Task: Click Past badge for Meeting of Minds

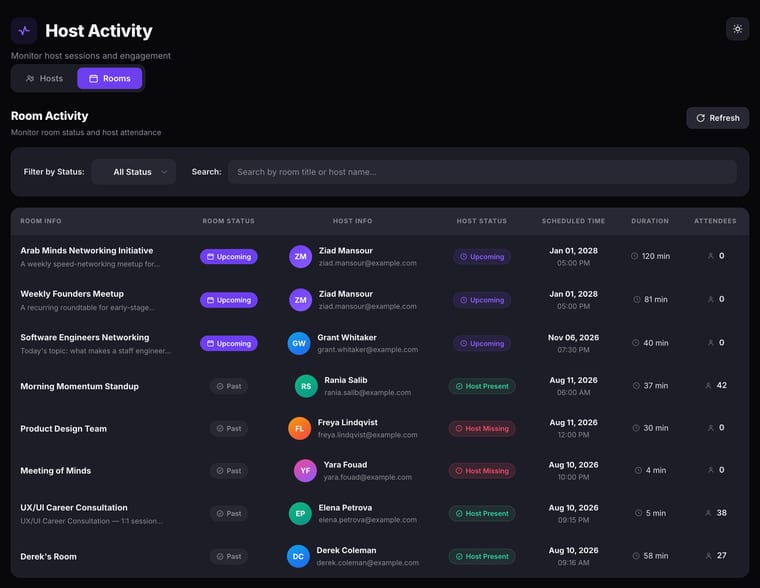Action: pos(229,471)
